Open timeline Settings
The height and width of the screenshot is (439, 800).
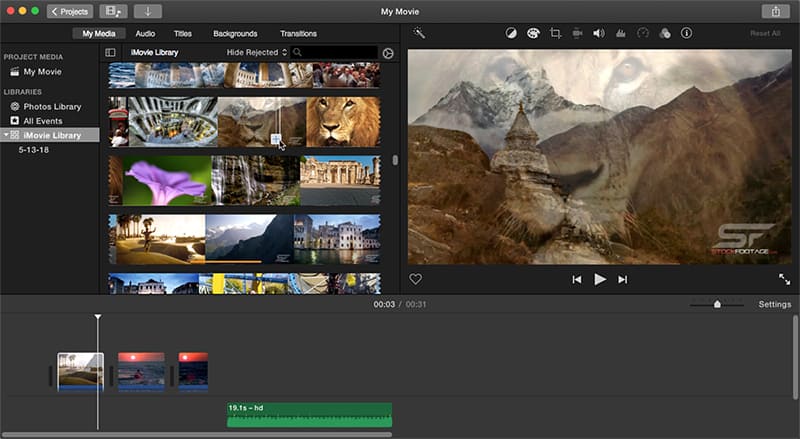click(x=774, y=304)
